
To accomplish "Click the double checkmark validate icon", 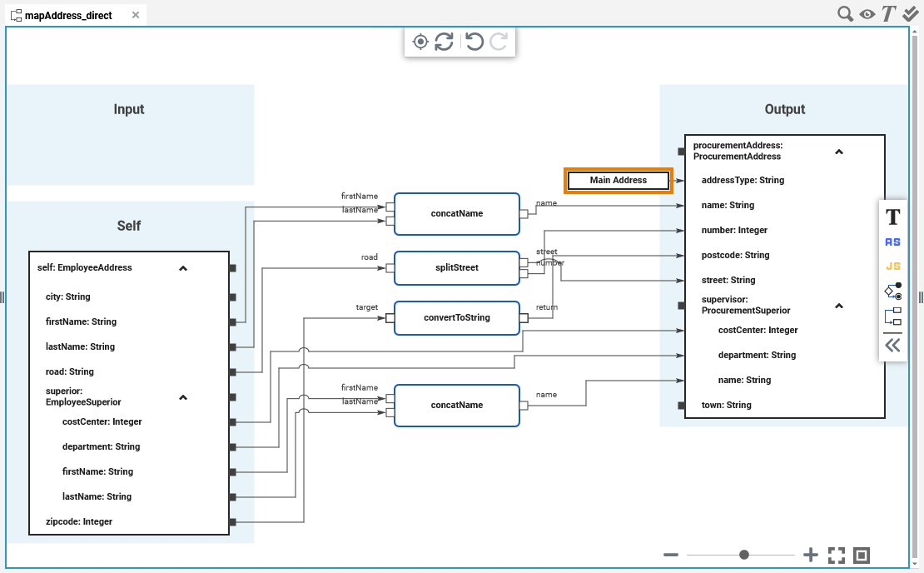I will coord(911,14).
